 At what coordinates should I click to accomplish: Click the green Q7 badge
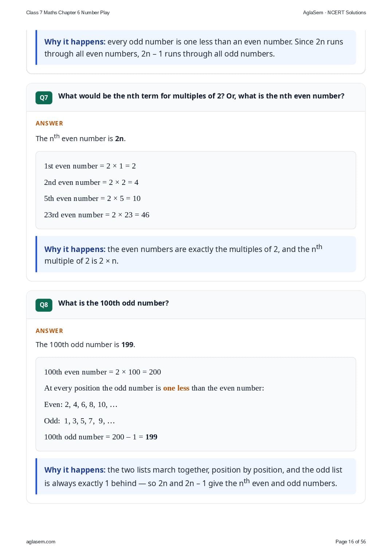44,97
